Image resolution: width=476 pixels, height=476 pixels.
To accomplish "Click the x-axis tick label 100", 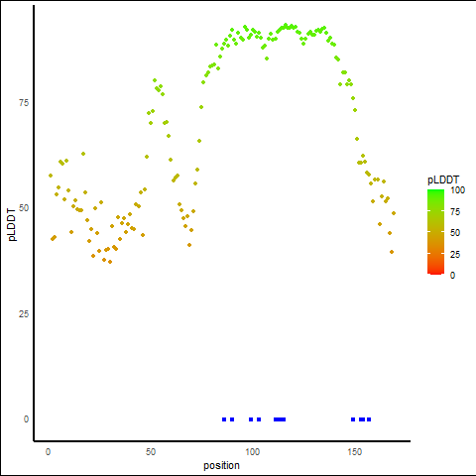I will (253, 452).
